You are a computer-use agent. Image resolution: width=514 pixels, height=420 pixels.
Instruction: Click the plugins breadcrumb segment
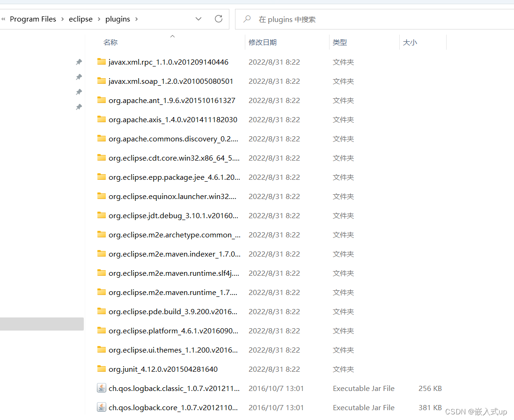117,19
